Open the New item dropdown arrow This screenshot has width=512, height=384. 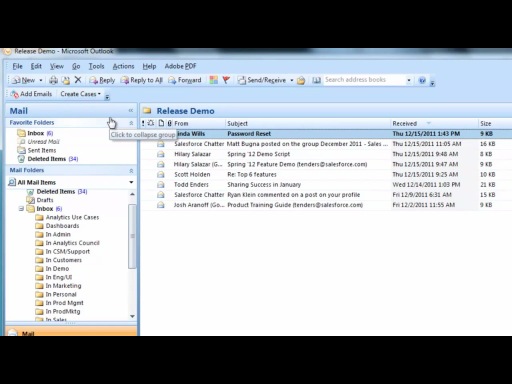(41, 80)
